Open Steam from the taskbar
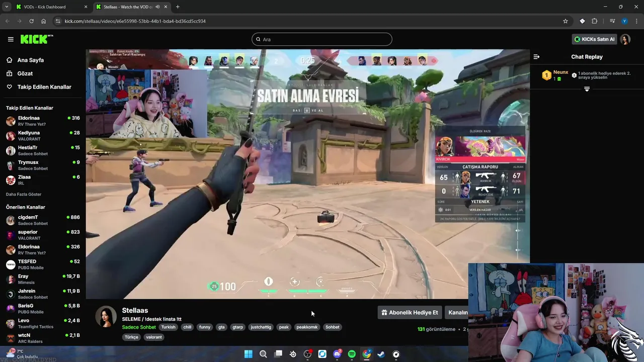This screenshot has width=644, height=362. [381, 354]
